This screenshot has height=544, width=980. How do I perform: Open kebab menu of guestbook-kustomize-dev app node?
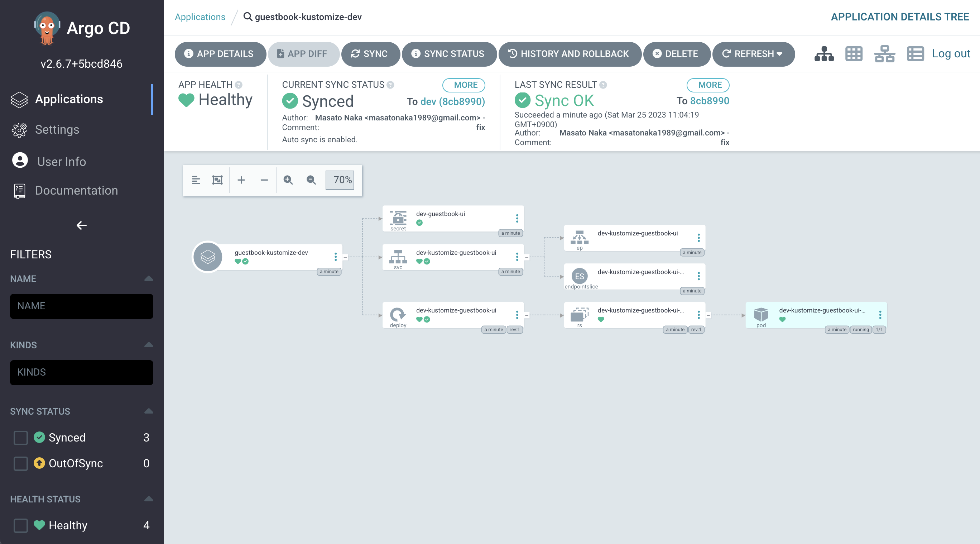point(336,257)
